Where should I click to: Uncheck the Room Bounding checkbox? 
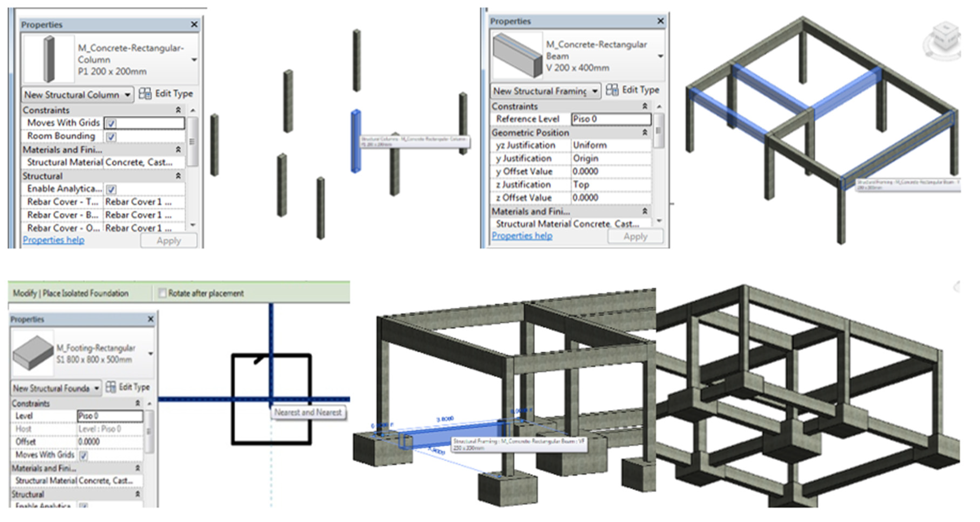[x=111, y=137]
